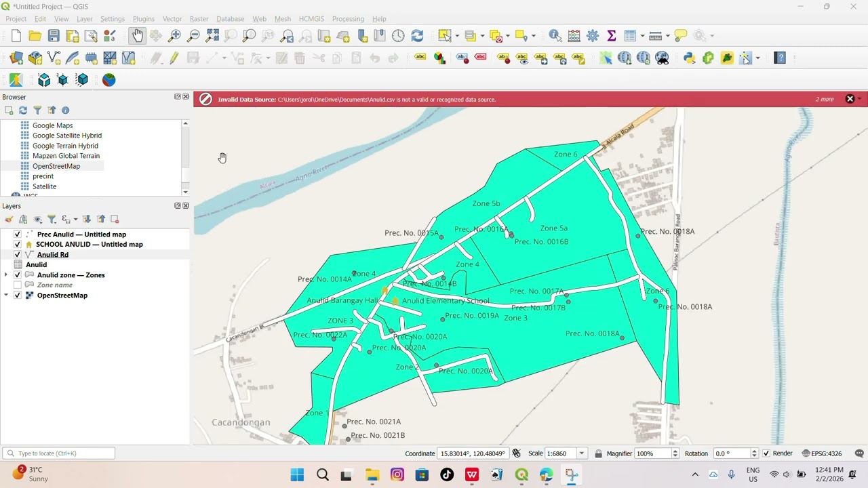The height and width of the screenshot is (488, 868).
Task: Refresh the Browser panel
Action: click(23, 110)
